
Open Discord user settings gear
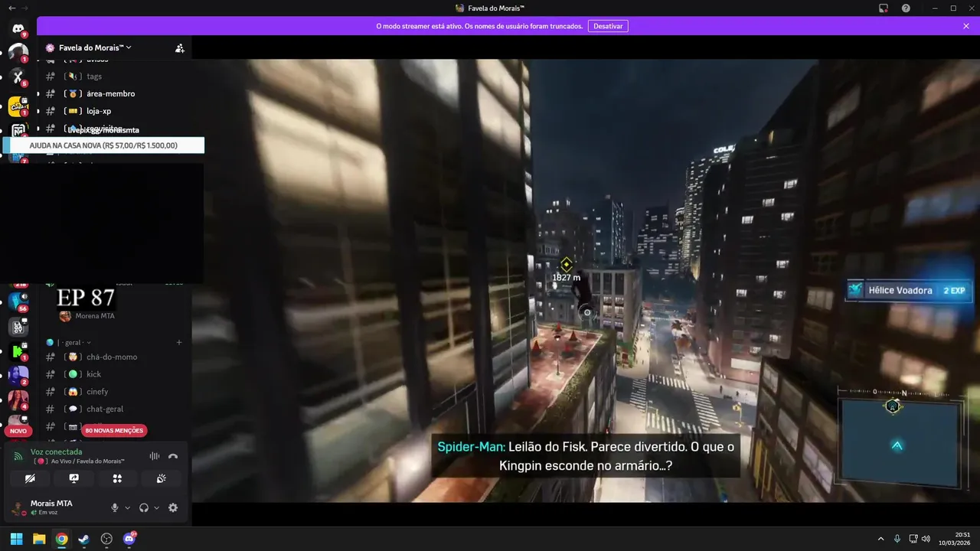pyautogui.click(x=173, y=507)
